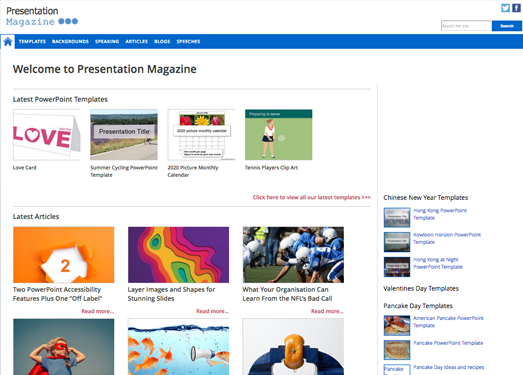Go to home via house icon
The width and height of the screenshot is (523, 375).
point(8,42)
